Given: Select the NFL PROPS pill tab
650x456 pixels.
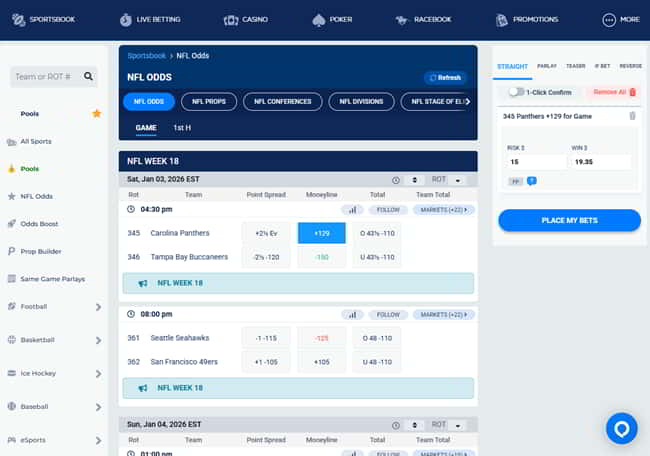Looking at the screenshot, I should pyautogui.click(x=209, y=102).
